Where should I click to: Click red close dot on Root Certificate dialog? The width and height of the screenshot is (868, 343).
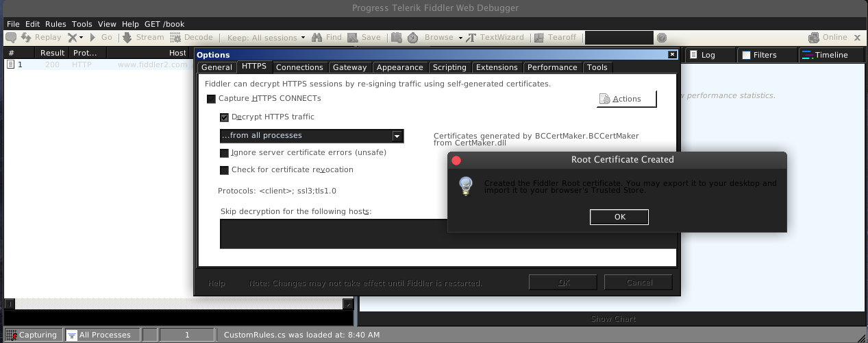pos(456,161)
